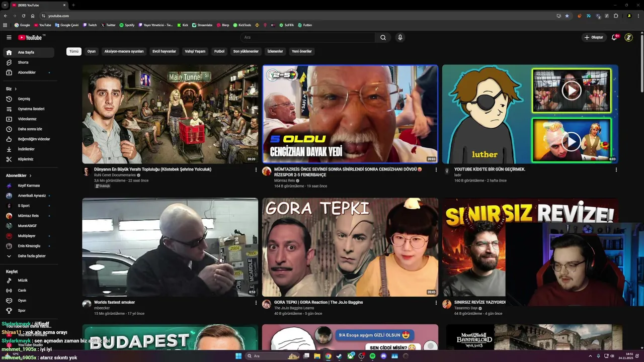Open options for Worlds fastest smoker video
This screenshot has width=644, height=362.
256,303
